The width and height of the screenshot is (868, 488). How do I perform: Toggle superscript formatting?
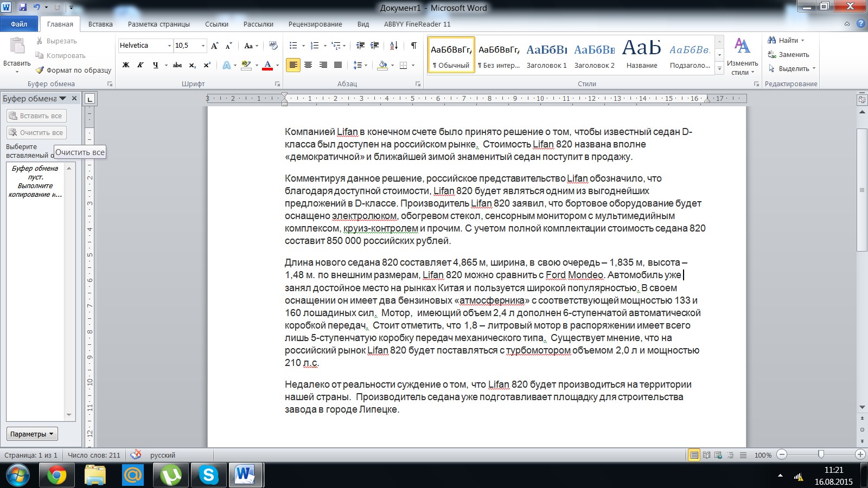[x=207, y=65]
